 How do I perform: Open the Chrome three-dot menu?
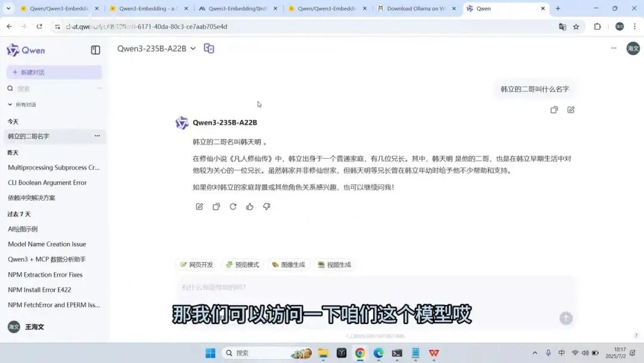click(x=634, y=26)
